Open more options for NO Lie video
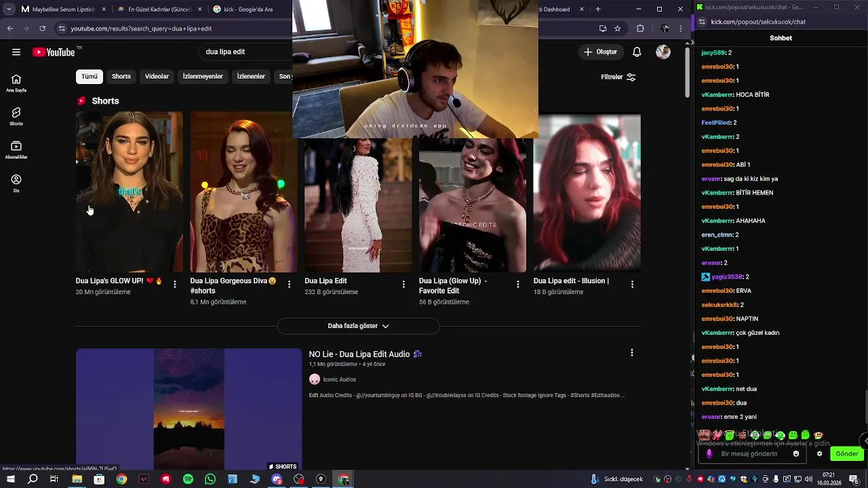Screen dimensions: 868x488 [x=631, y=352]
